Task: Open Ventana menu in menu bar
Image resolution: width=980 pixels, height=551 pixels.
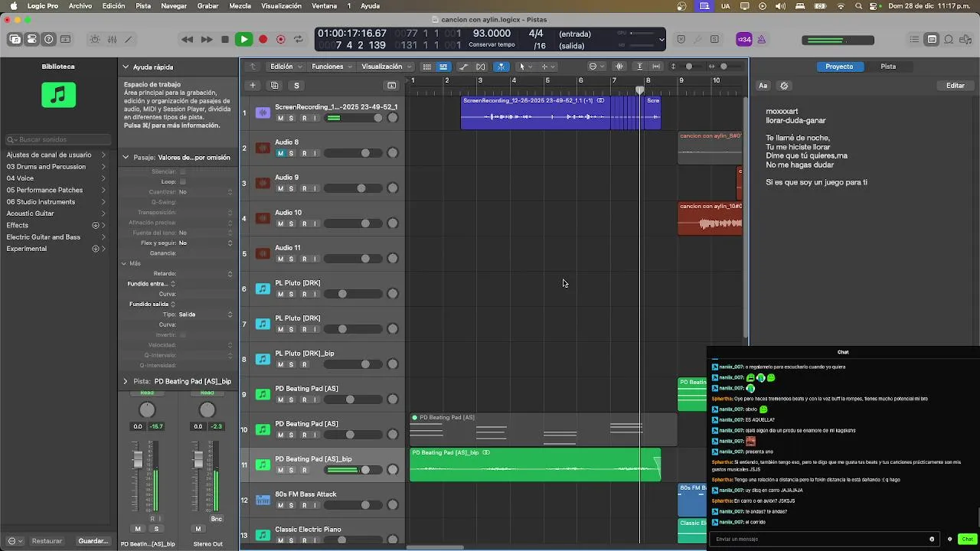Action: pos(325,5)
